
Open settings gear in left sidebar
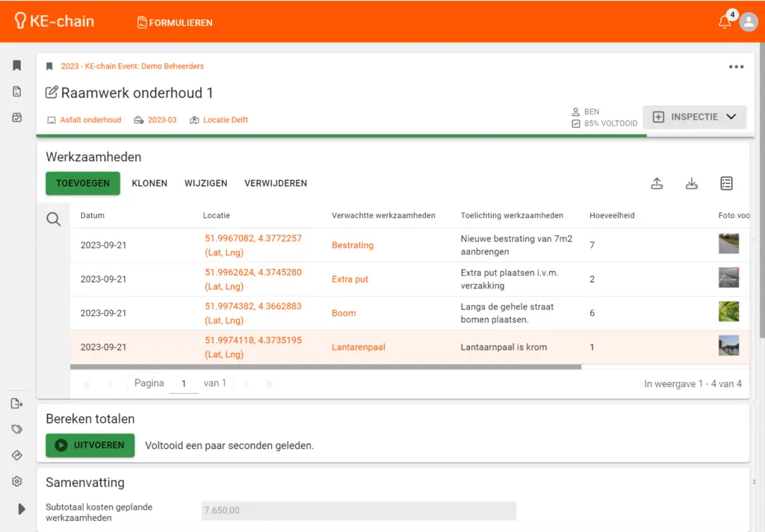click(17, 482)
